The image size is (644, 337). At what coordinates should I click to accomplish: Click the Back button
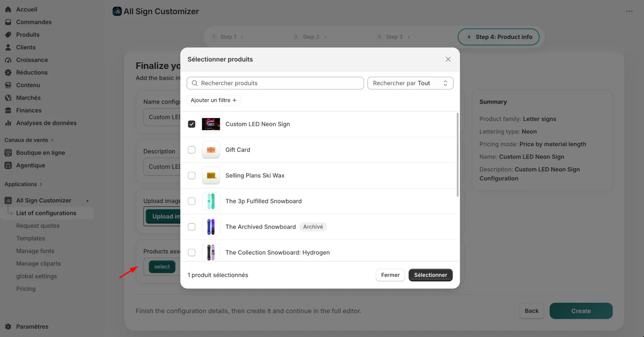point(532,311)
